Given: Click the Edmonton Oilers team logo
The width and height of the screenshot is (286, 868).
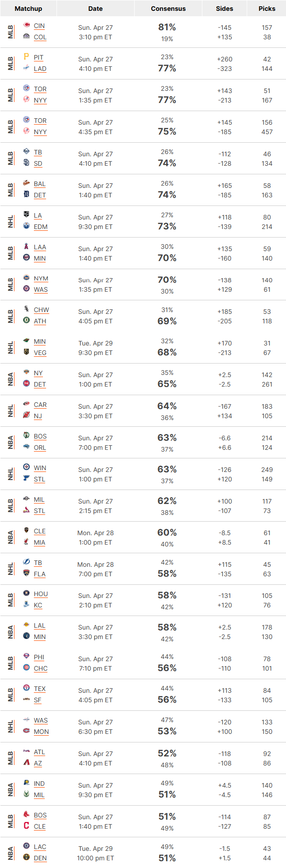Looking at the screenshot, I should coord(26,226).
